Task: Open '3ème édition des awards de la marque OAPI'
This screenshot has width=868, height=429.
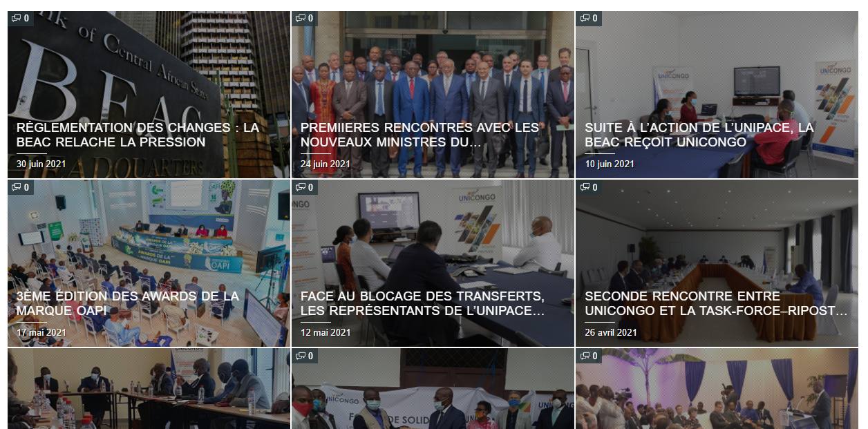Action: 128,303
